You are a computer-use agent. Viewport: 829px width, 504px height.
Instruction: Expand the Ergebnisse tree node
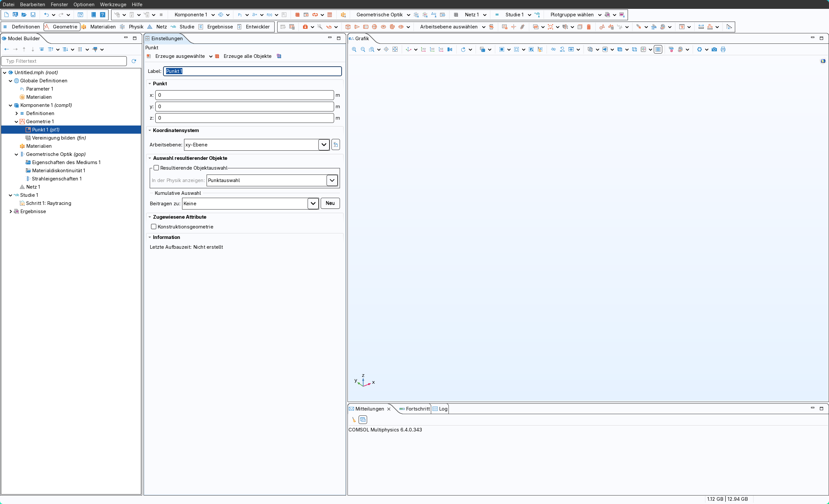[x=10, y=211]
